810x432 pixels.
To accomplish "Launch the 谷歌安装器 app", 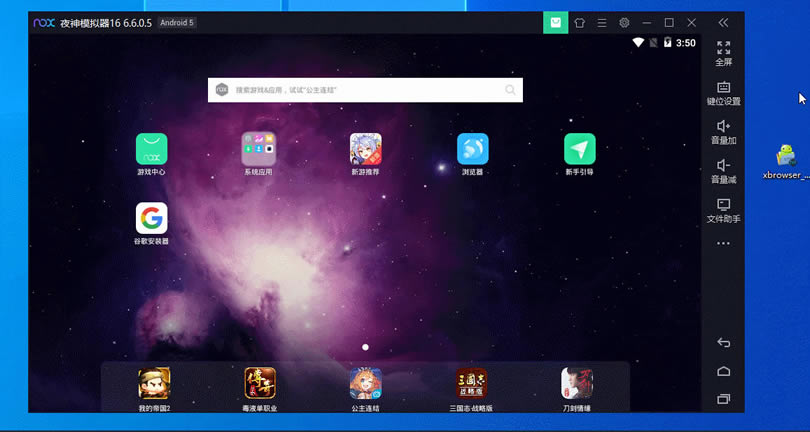I will point(151,218).
